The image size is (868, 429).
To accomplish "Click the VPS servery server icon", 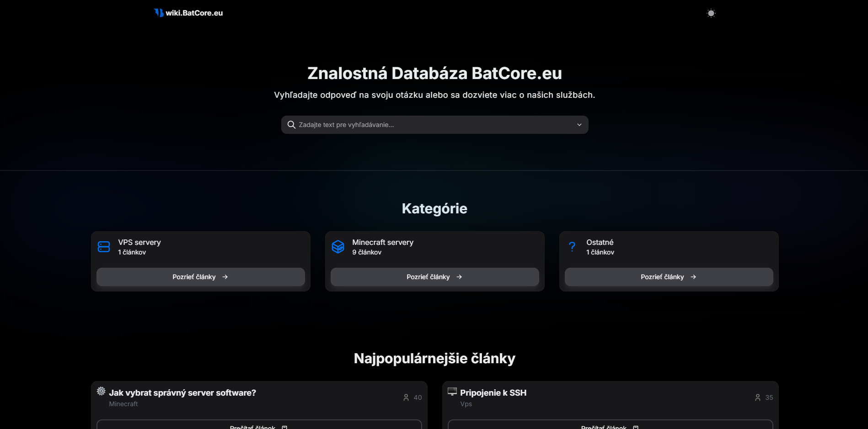I will click(x=104, y=247).
